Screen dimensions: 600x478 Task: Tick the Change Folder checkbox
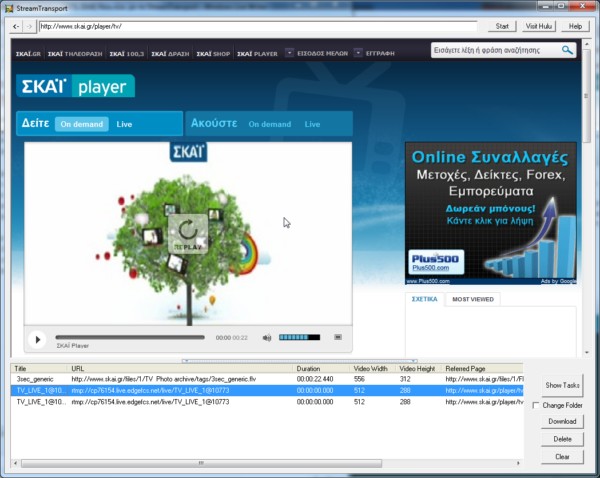point(536,405)
